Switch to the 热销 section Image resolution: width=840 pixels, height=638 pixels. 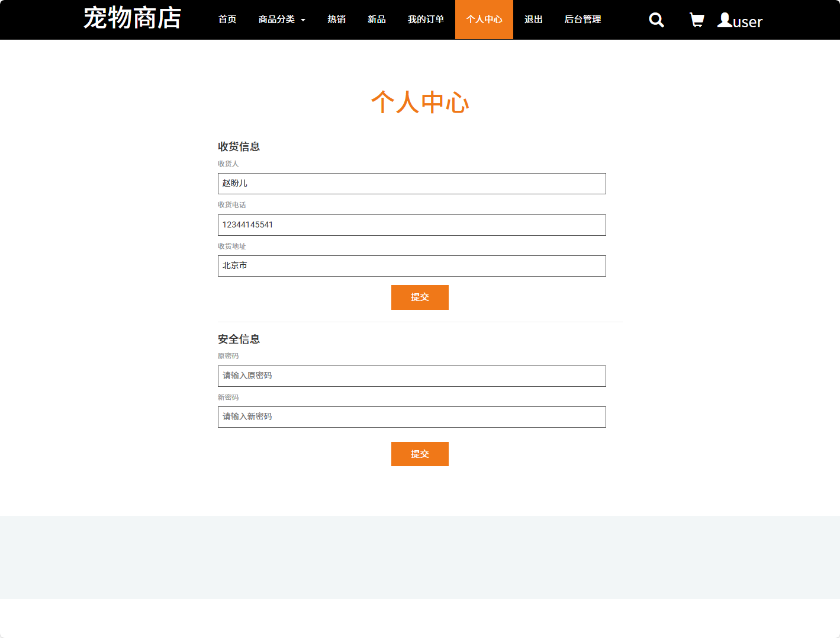tap(336, 20)
